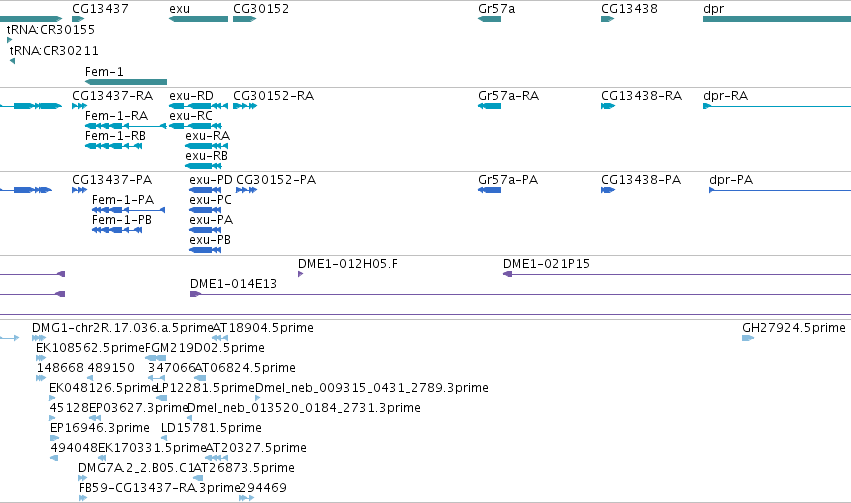Open DMG7A.2_2.B05.C1 EST label
This screenshot has width=851, height=503.
[136, 468]
